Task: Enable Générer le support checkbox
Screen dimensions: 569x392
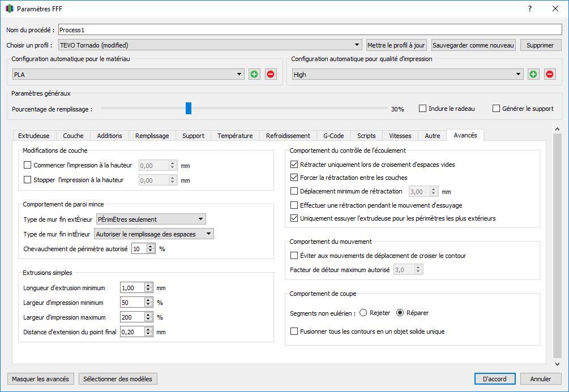Action: pyautogui.click(x=496, y=108)
